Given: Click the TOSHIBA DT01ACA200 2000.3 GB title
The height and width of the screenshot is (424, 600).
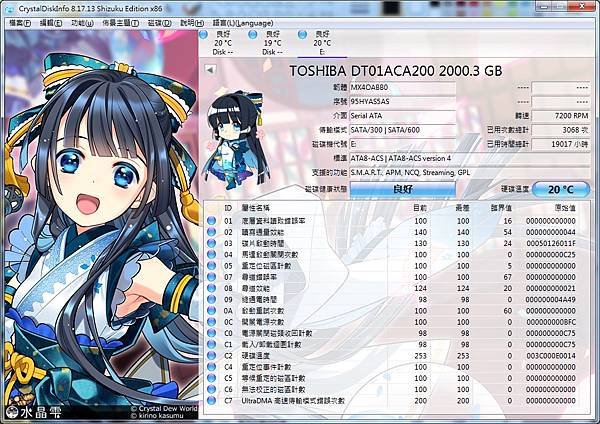Looking at the screenshot, I should [x=396, y=71].
